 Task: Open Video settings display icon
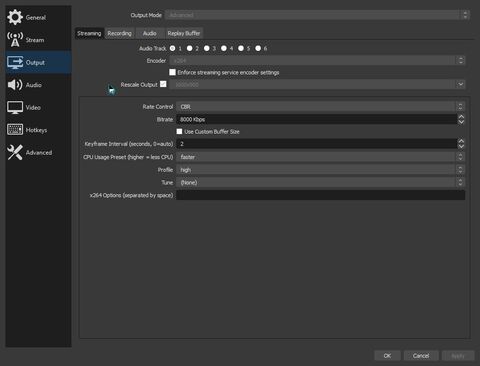(15, 107)
